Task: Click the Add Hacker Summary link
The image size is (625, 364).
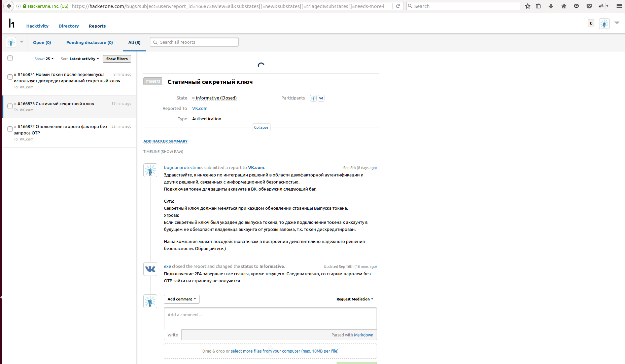Action: (x=165, y=141)
